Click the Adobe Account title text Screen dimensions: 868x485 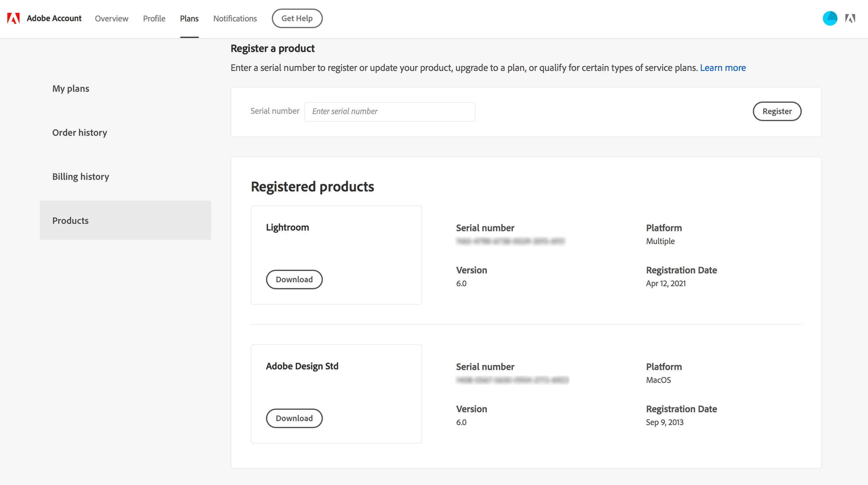click(54, 18)
